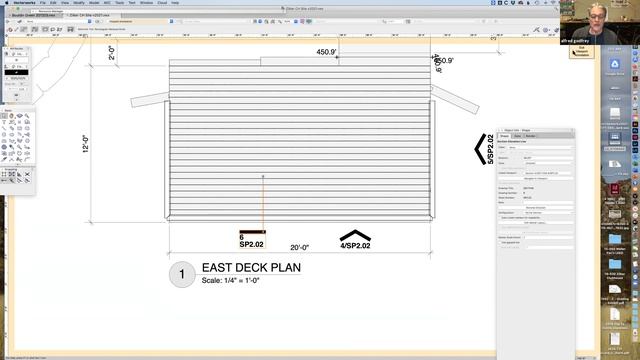Toggle Smart Points in Snapping palette
Viewport: 640px width, 360px height.
pos(4,180)
